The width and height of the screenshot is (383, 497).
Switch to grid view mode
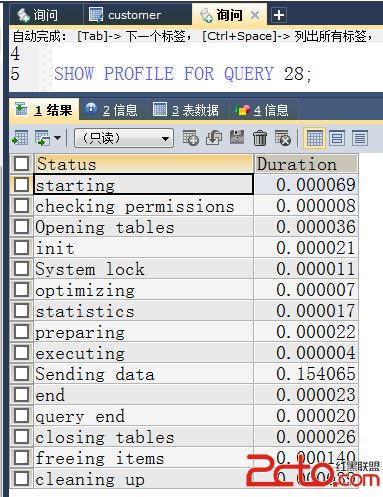314,138
